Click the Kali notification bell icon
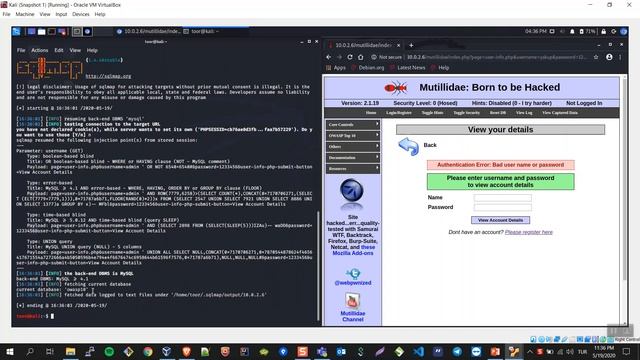The height and width of the screenshot is (360, 640). (572, 31)
